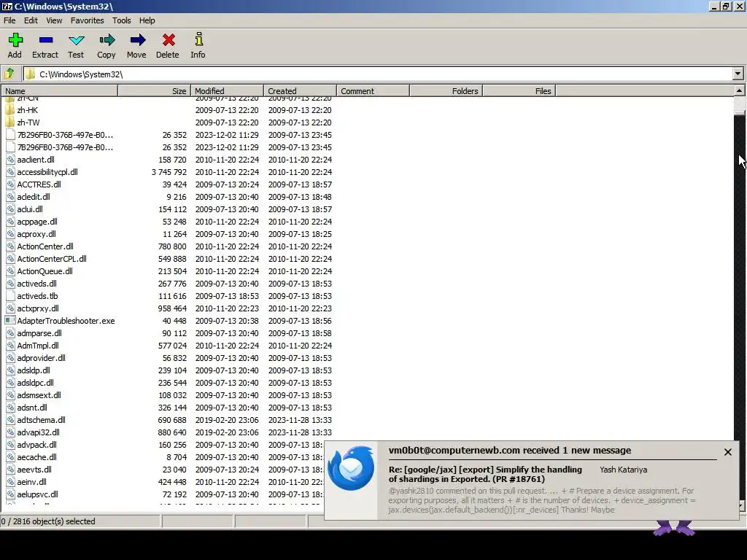Select the zh-TW folder icon
Viewport: 747px width, 560px height.
pyautogui.click(x=10, y=122)
